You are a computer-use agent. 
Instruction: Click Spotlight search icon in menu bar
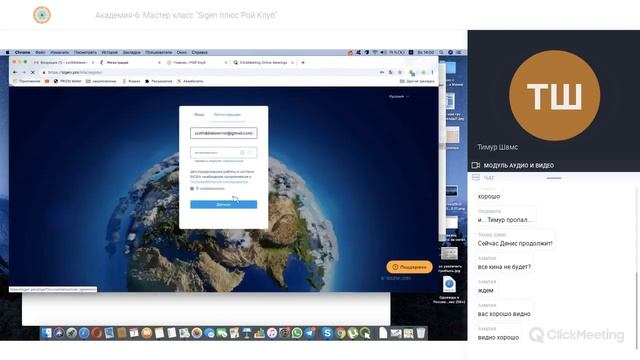[441, 52]
